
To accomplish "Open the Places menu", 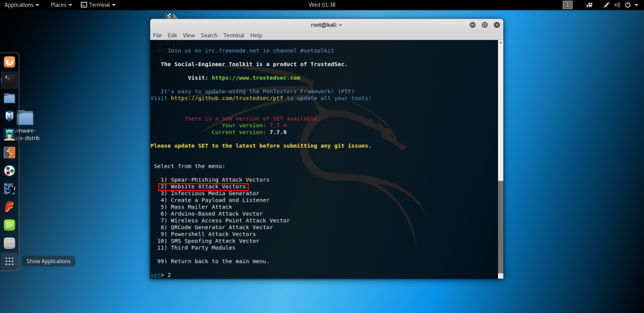I will pyautogui.click(x=61, y=5).
